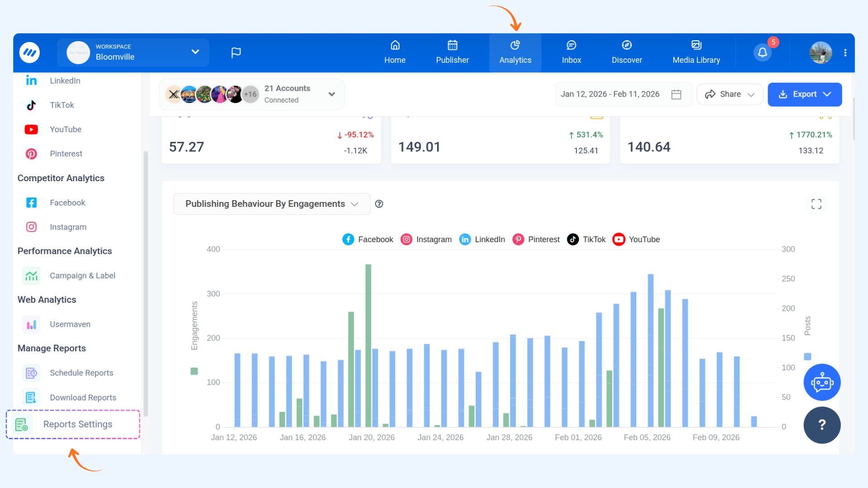Click the flag icon in top bar
This screenshot has width=868, height=488.
[x=236, y=53]
